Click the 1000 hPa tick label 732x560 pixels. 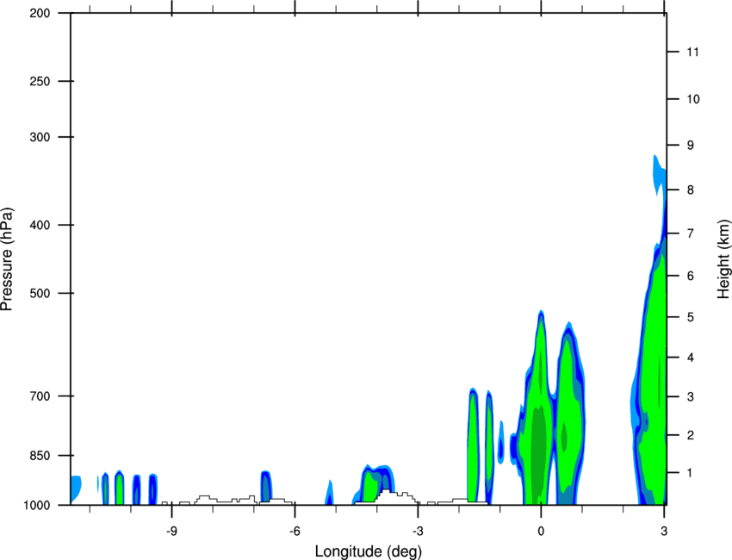click(37, 506)
